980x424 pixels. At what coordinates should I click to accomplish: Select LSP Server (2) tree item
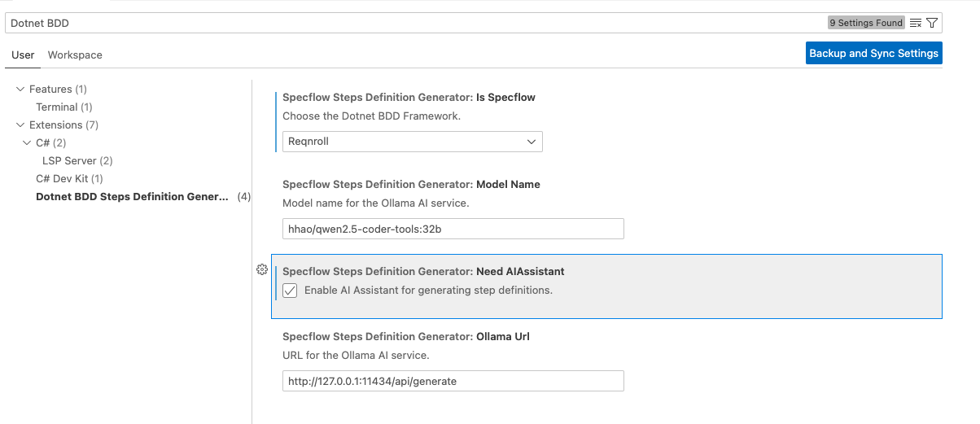click(77, 160)
